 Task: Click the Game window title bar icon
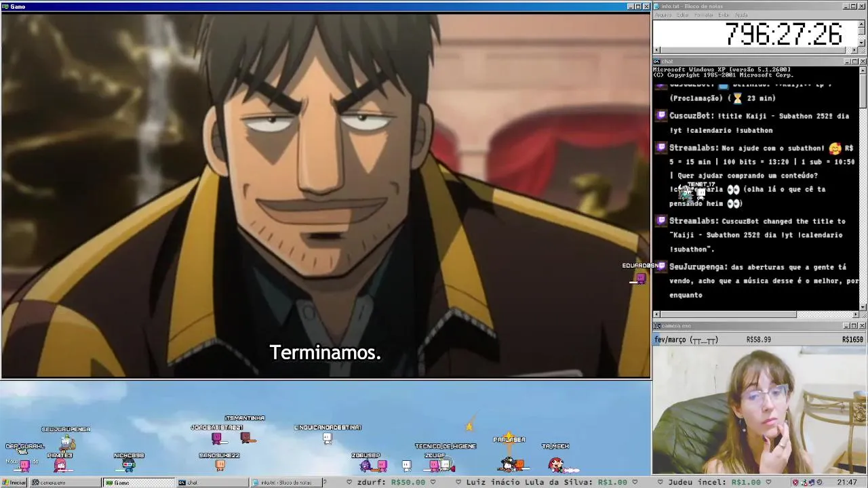5,6
